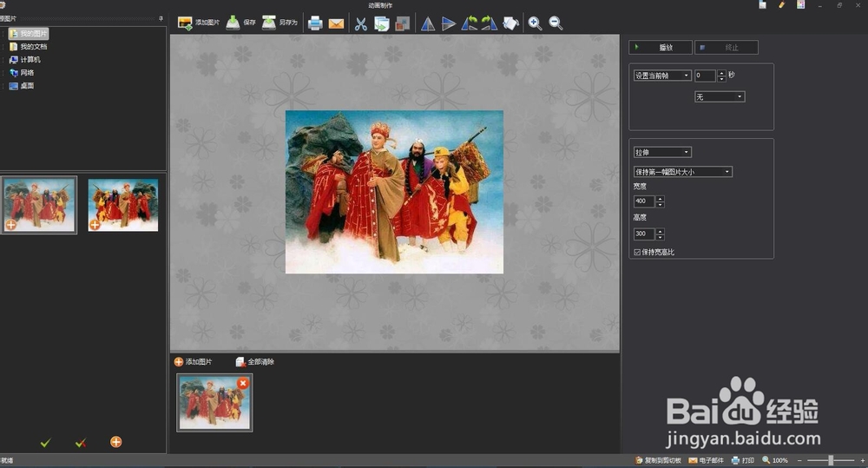Zoom out with magnifier minus icon
The image size is (868, 468).
pyautogui.click(x=556, y=23)
